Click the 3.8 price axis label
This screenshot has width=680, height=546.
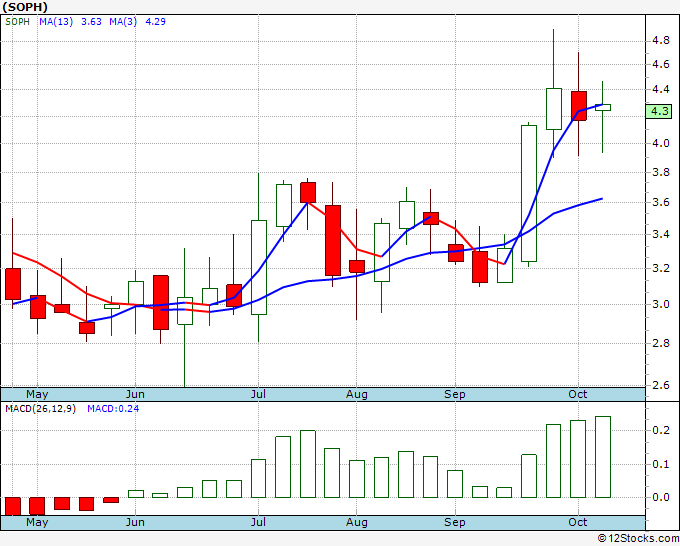point(660,173)
